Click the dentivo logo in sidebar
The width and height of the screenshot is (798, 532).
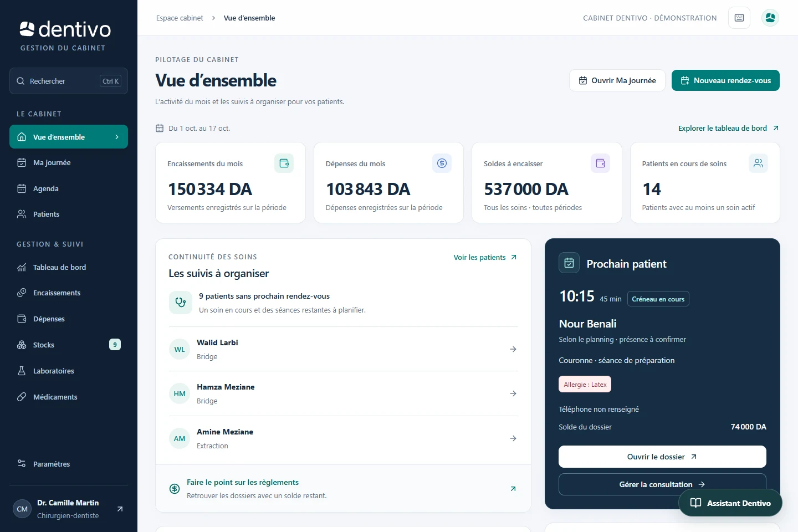(65, 29)
